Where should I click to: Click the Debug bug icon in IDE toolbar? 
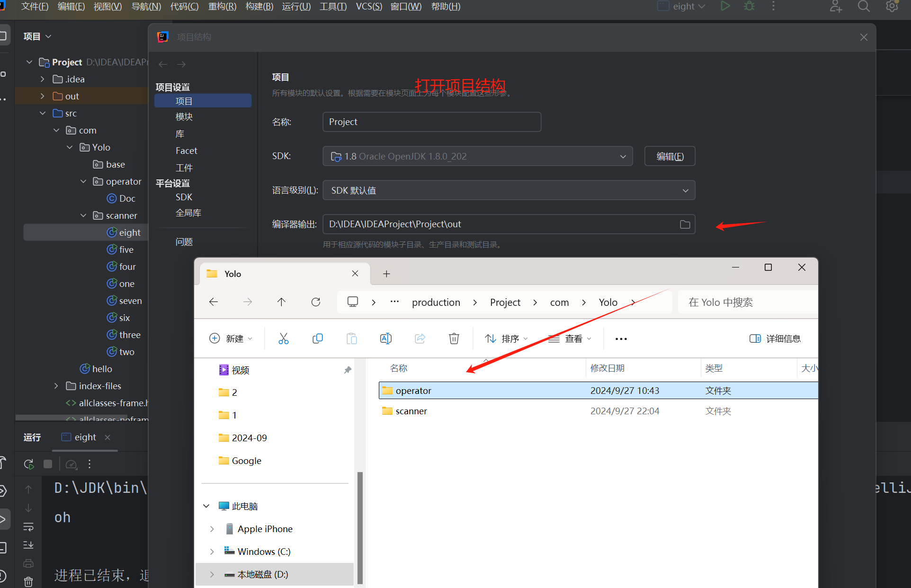[x=749, y=6]
